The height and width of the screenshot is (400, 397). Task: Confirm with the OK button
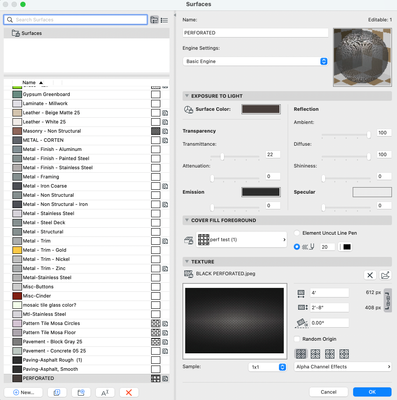(372, 392)
